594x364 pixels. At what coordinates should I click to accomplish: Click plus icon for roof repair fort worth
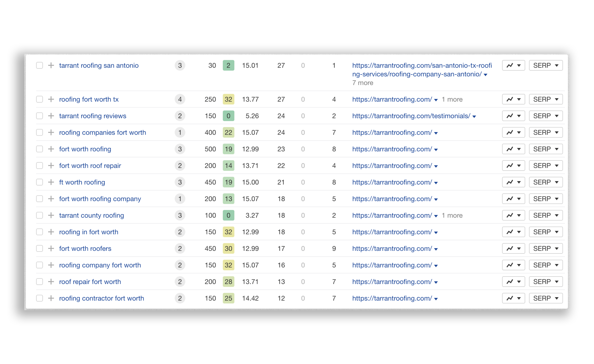click(x=51, y=282)
